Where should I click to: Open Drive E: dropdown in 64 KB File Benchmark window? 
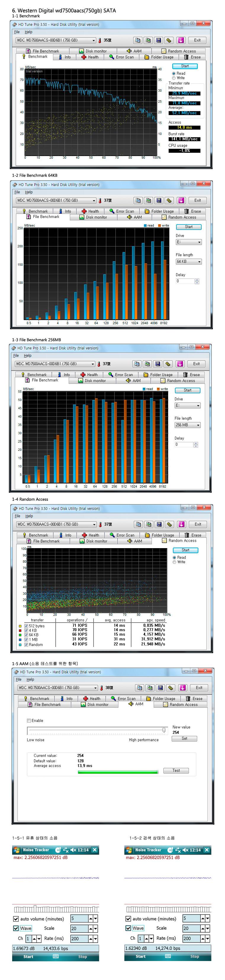[x=189, y=242]
